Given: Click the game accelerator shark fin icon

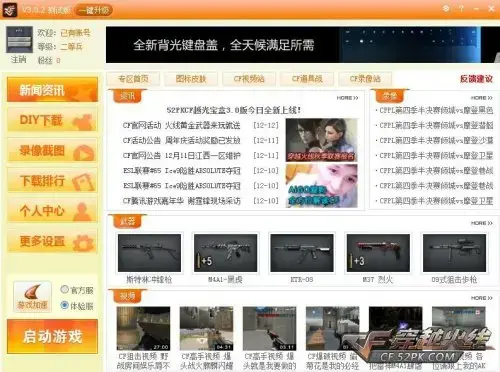Looking at the screenshot, I should (32, 296).
